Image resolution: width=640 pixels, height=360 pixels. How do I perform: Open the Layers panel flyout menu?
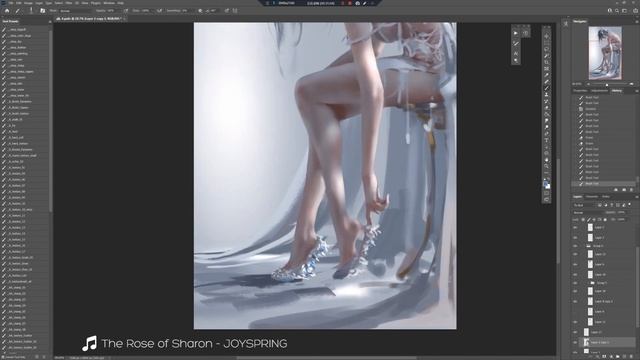click(637, 197)
